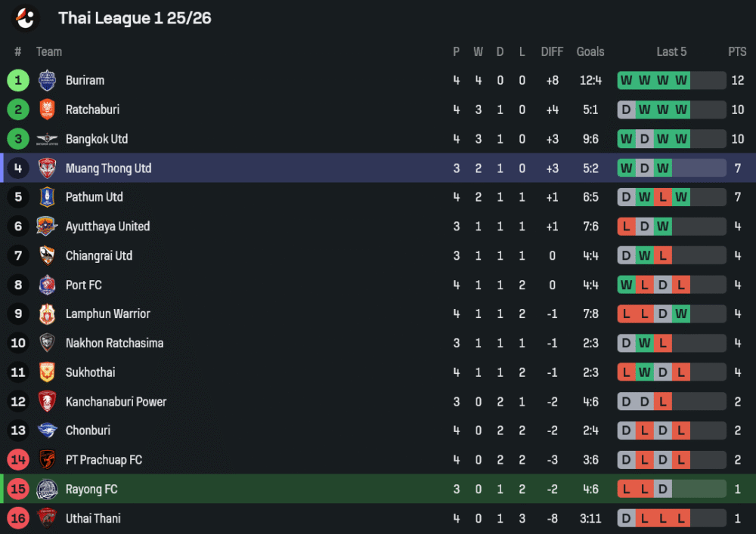Click the Rayong FC club crest

(47, 489)
